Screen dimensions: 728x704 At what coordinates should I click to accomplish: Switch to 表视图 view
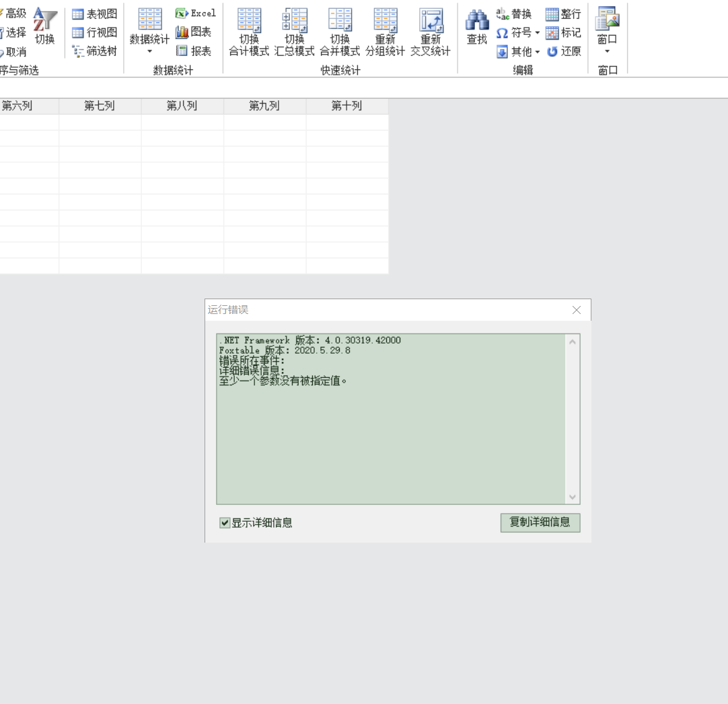coord(95,13)
